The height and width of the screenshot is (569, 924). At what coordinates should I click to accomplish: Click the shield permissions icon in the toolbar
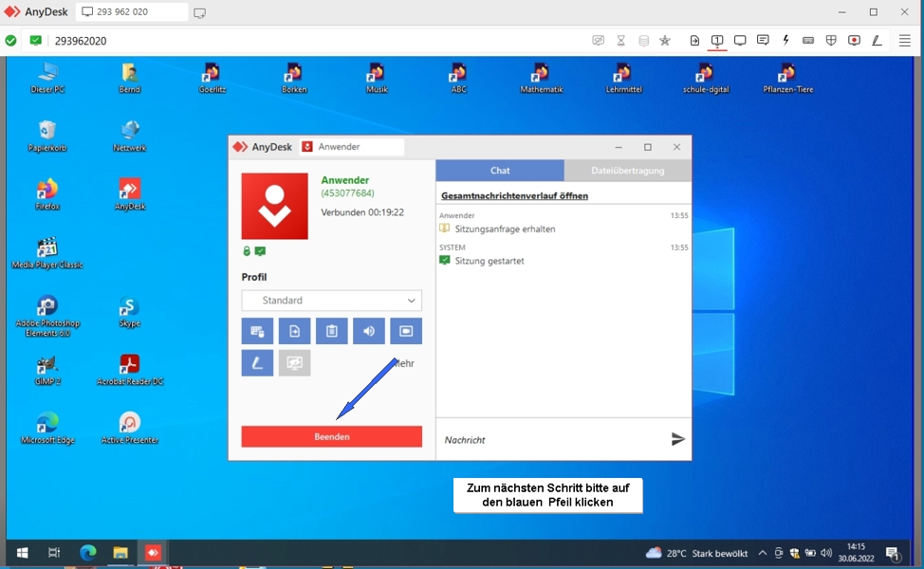point(831,41)
